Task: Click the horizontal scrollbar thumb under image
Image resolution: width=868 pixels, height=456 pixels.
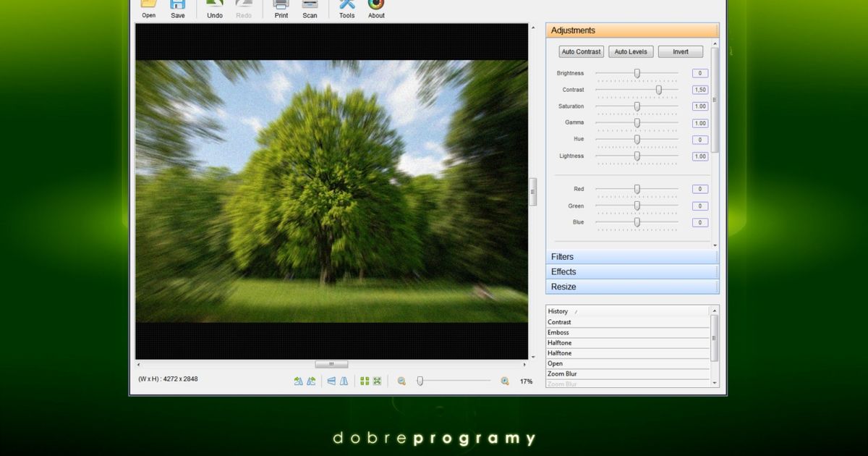Action: click(331, 364)
